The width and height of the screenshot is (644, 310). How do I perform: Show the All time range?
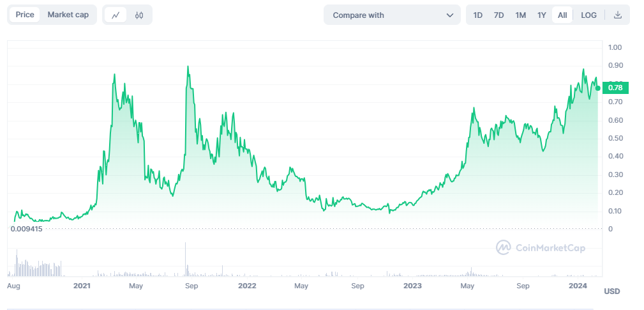pyautogui.click(x=562, y=15)
